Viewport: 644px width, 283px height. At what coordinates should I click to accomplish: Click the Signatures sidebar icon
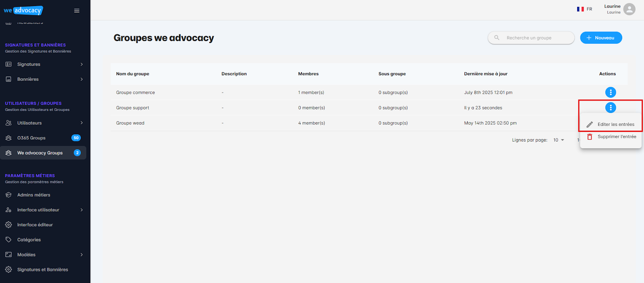point(8,64)
